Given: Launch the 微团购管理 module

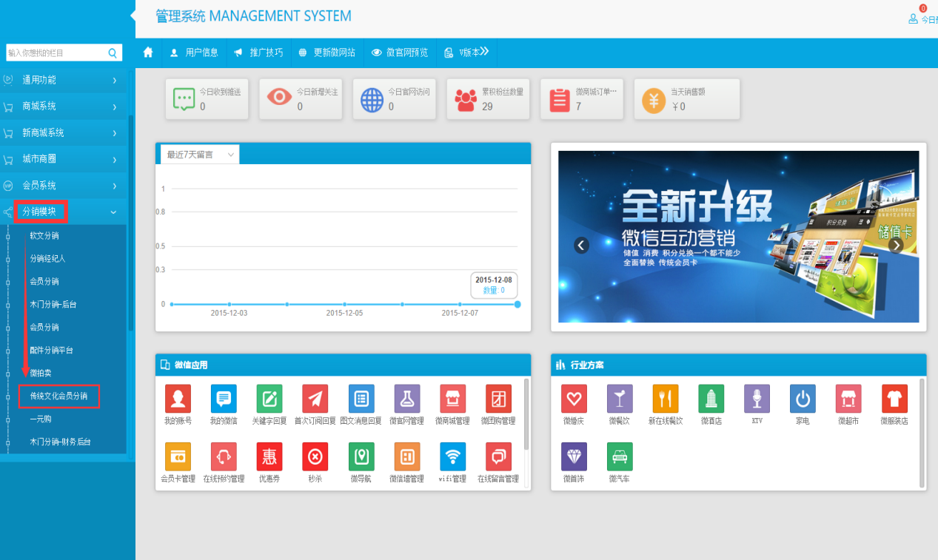Looking at the screenshot, I should [498, 399].
